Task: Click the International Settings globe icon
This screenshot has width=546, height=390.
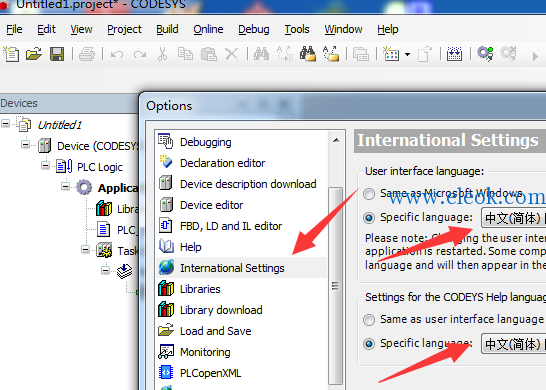Action: [x=166, y=267]
